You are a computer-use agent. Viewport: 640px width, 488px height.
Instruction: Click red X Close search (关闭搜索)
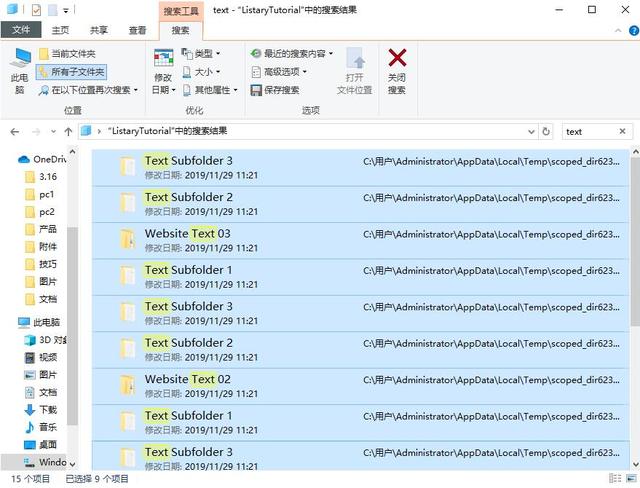(397, 71)
